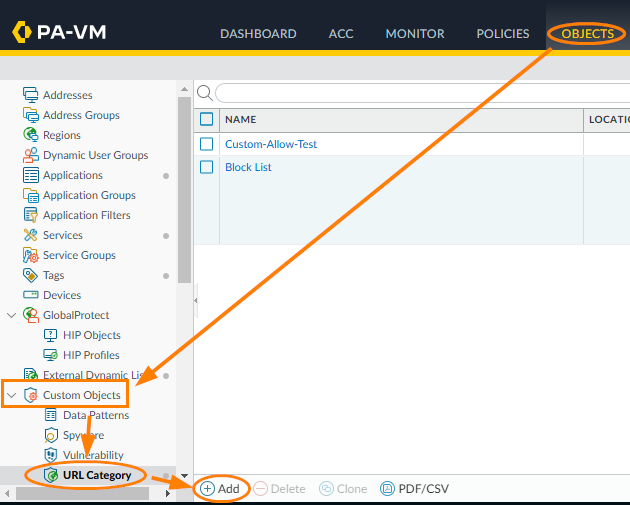Click the Delete button

pos(279,489)
